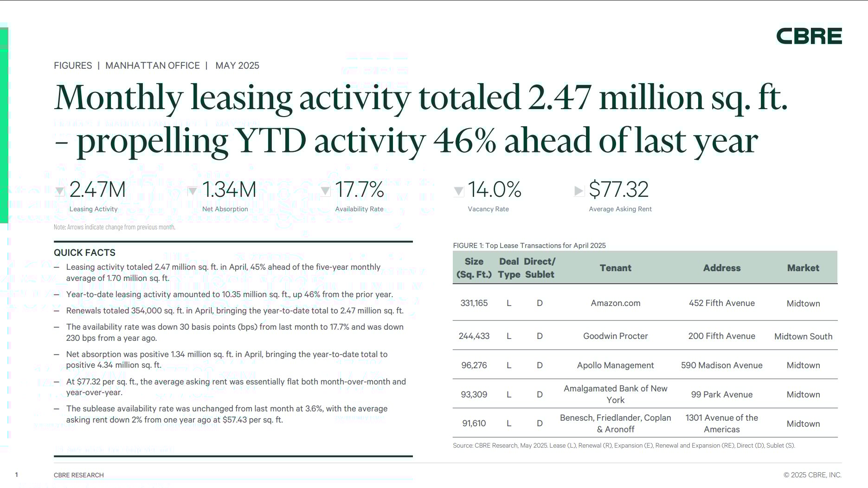Click the CBRE logo
This screenshot has height=488, width=868.
(x=809, y=36)
